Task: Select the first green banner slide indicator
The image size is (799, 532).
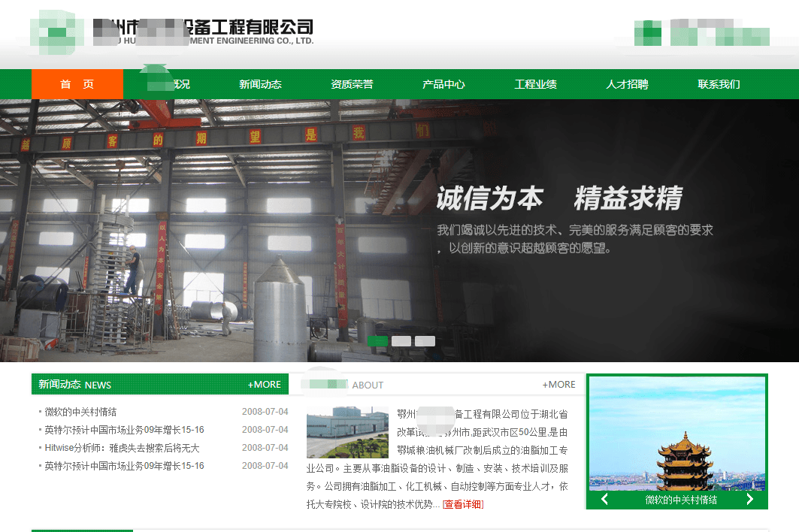Action: pyautogui.click(x=378, y=341)
